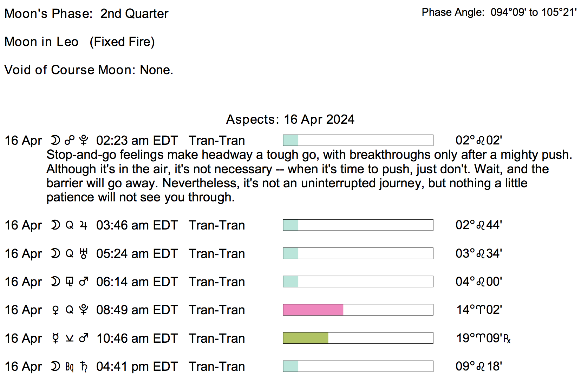Screen dimensions: 588x381
Task: Click the Phase Angle reading text
Action: coord(499,12)
